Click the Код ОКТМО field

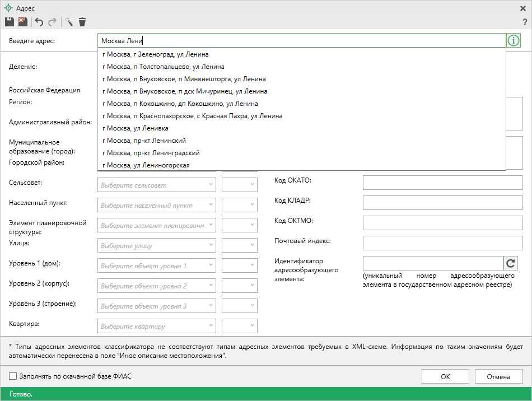(443, 223)
